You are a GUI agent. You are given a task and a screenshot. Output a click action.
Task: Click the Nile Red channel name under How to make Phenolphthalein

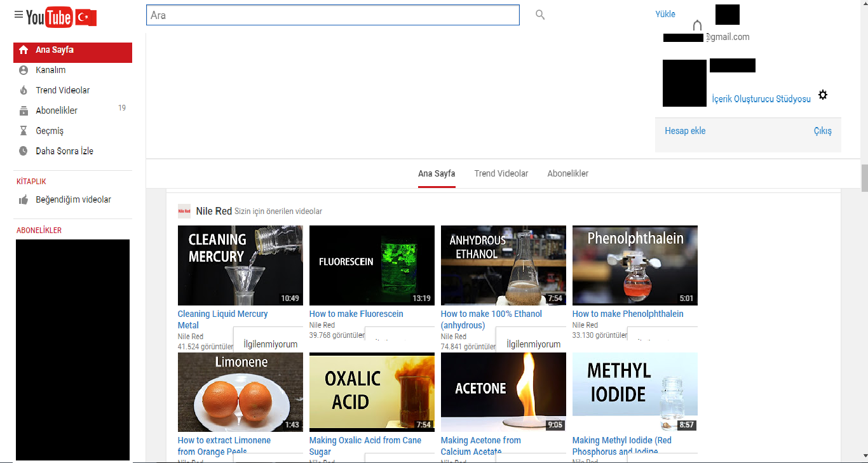(585, 325)
